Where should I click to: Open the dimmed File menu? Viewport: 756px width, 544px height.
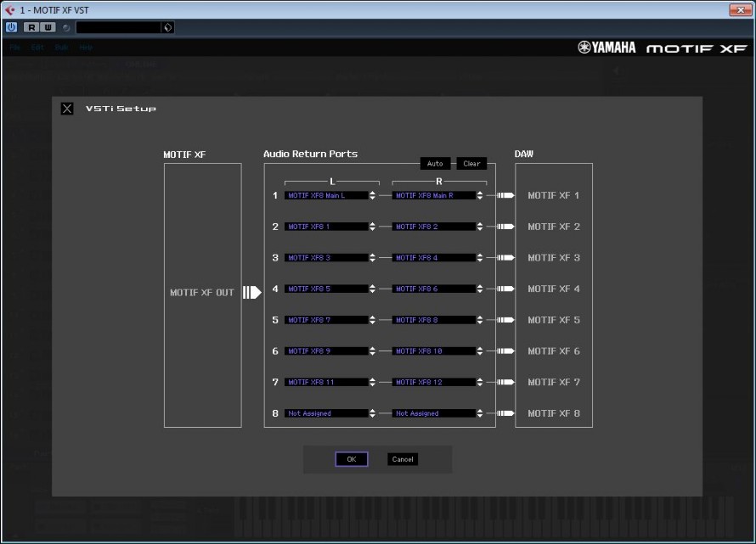(14, 48)
